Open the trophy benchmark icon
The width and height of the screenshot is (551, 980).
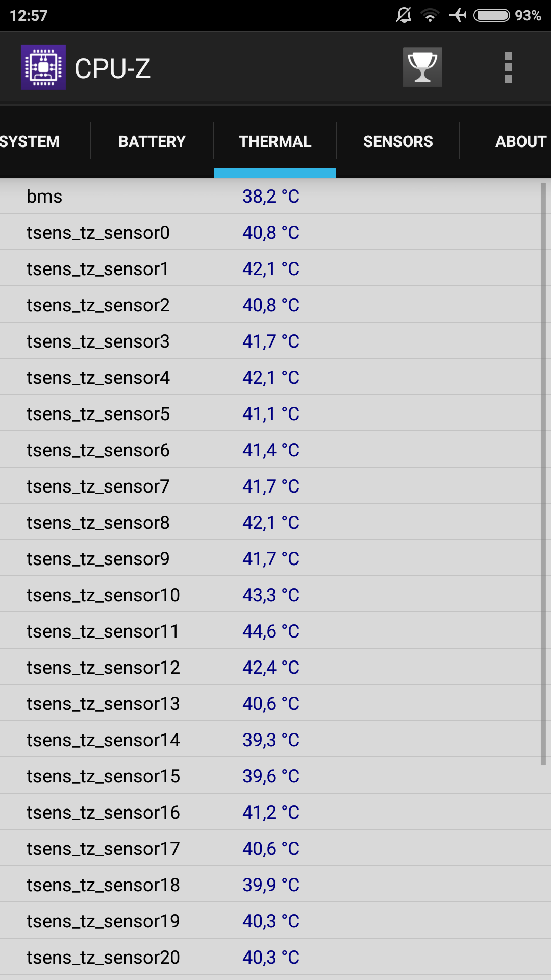coord(422,67)
